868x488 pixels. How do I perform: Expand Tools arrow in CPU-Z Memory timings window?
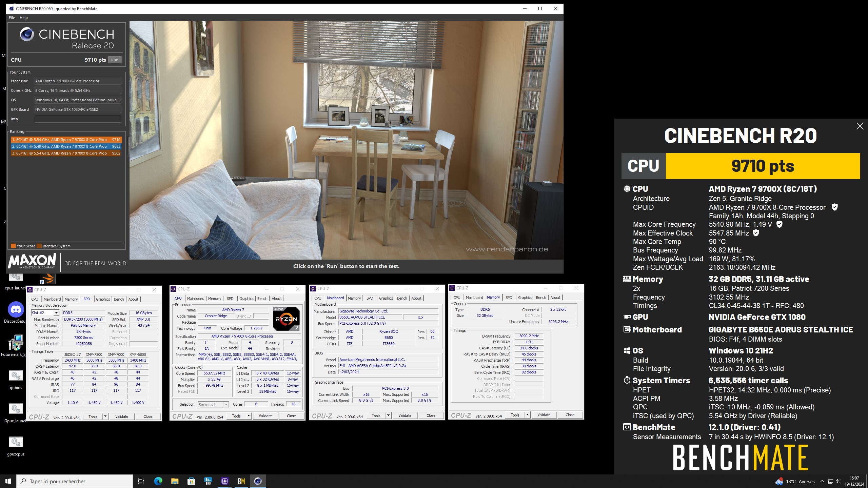pyautogui.click(x=528, y=415)
